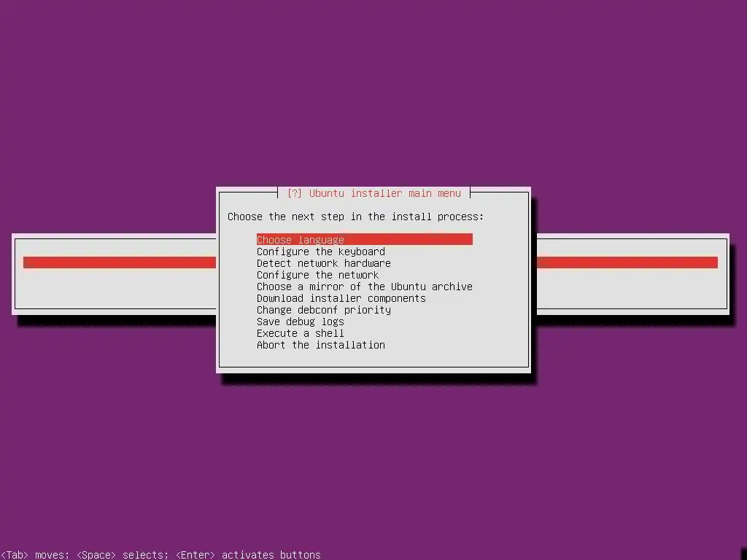Select Change debconf priority
Viewport: 747px width, 560px height.
pyautogui.click(x=323, y=309)
